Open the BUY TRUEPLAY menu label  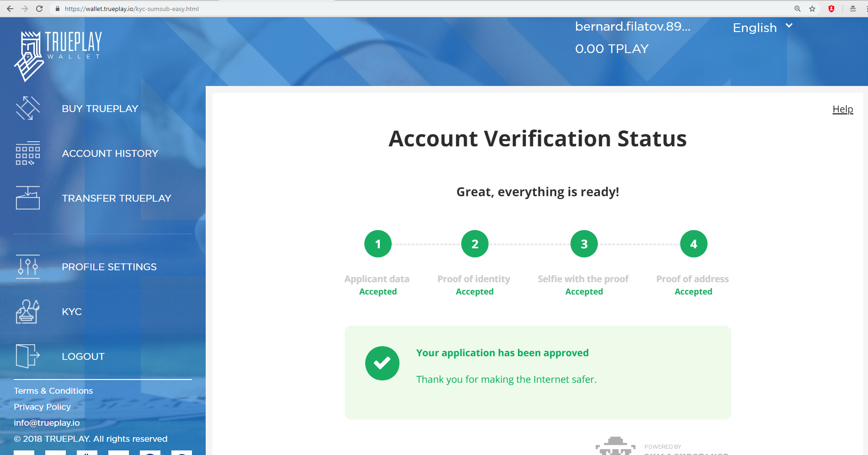pyautogui.click(x=100, y=108)
